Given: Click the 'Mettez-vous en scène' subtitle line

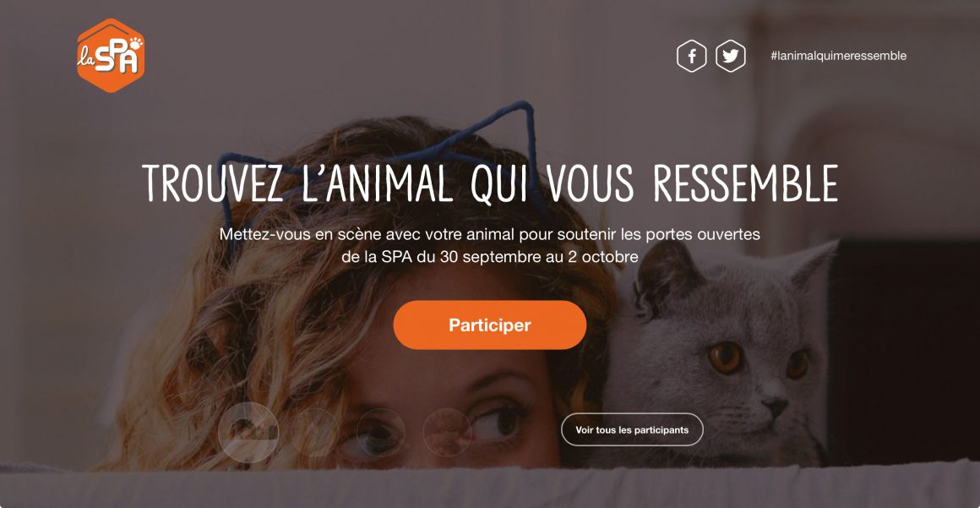Looking at the screenshot, I should pyautogui.click(x=489, y=235).
